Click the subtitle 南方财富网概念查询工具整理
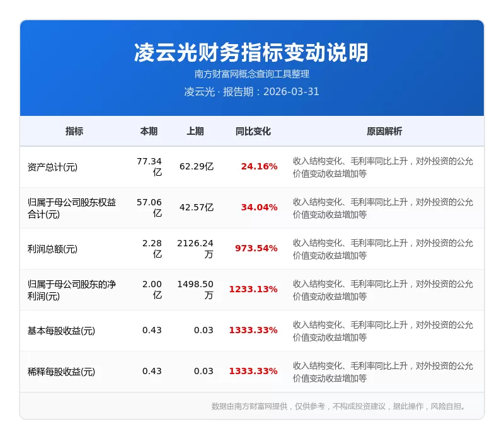Viewport: 504px width, 439px height. pyautogui.click(x=251, y=74)
